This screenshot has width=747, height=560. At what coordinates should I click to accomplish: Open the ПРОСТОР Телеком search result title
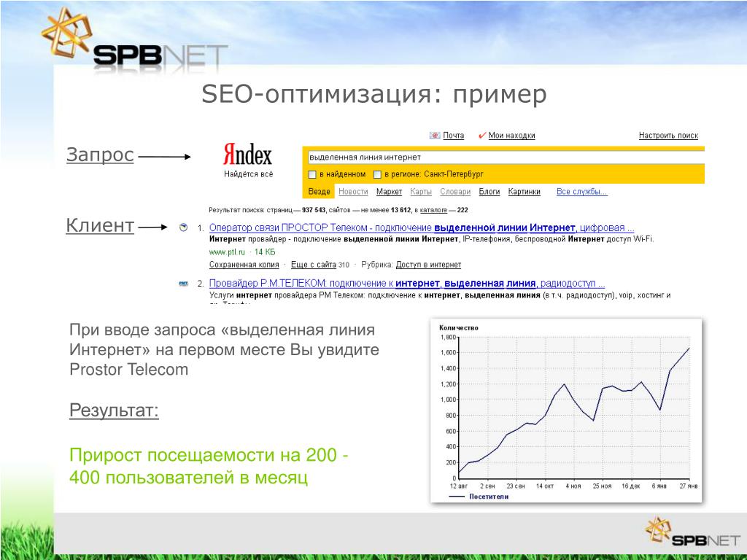click(422, 227)
